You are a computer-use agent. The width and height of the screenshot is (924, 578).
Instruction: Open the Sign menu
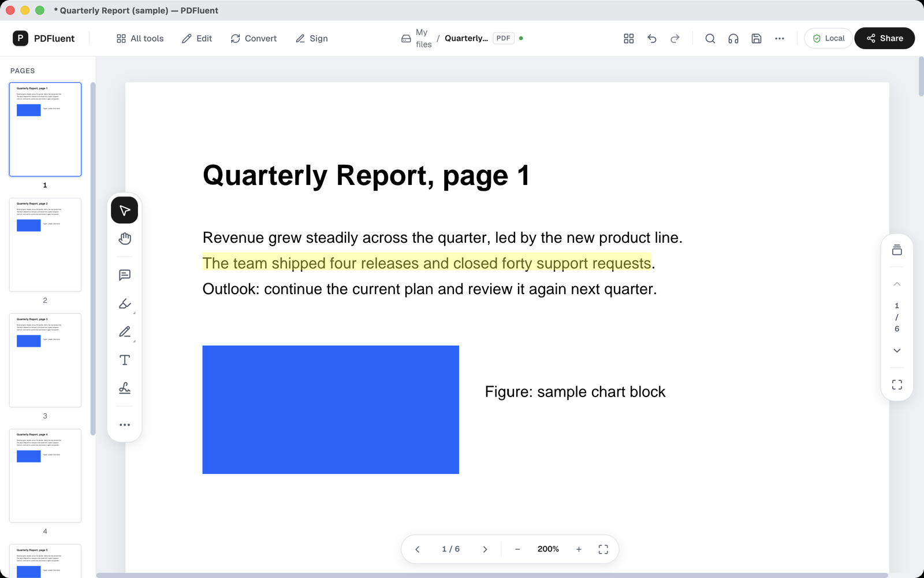(x=312, y=38)
